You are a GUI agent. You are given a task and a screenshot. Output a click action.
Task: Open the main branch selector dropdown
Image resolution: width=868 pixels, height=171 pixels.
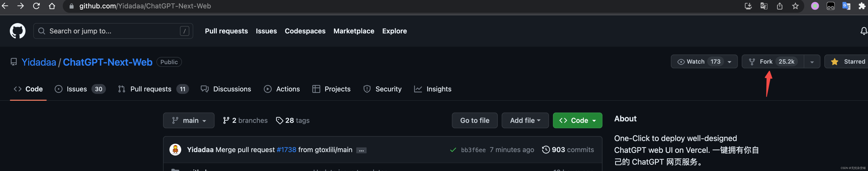(x=189, y=120)
